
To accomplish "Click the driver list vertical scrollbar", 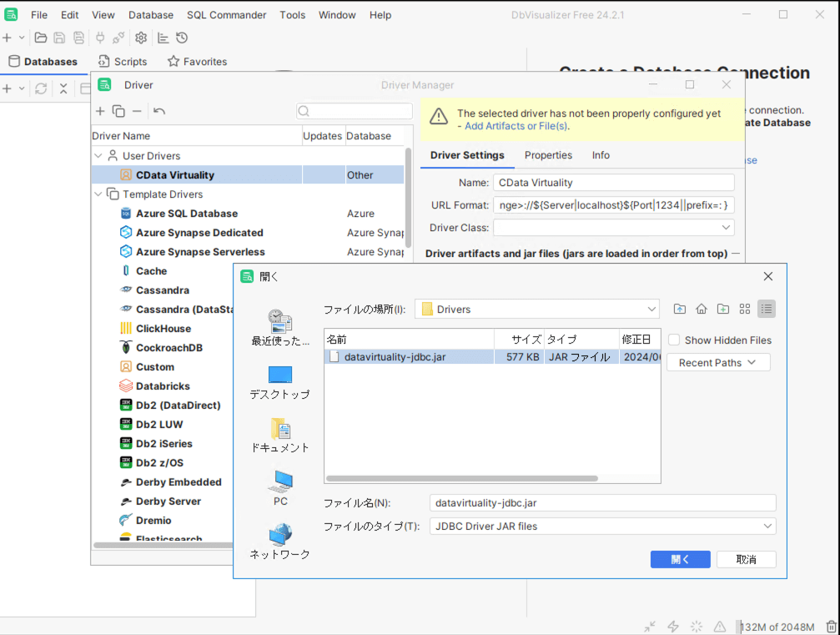I will click(408, 199).
